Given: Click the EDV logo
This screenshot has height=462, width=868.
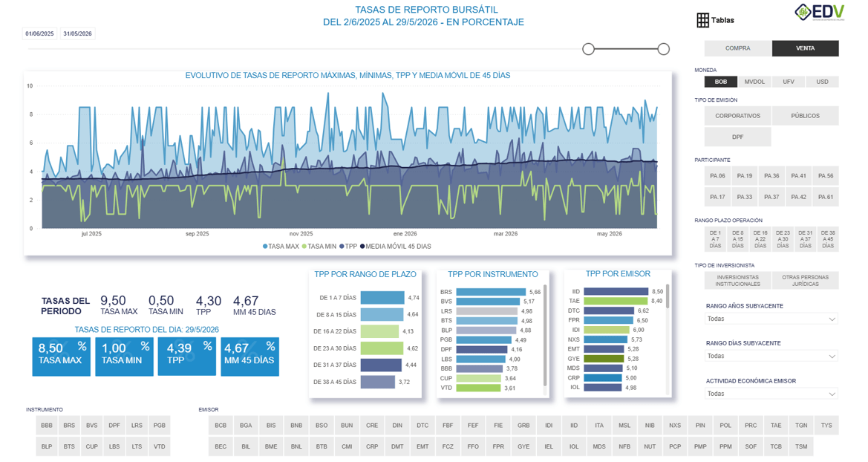Looking at the screenshot, I should click(x=819, y=12).
